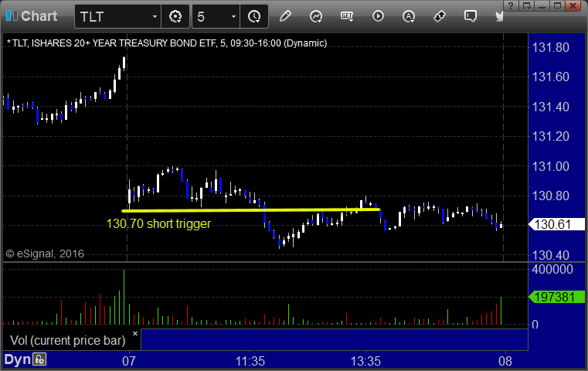Open the chart studies line icon

tap(316, 16)
